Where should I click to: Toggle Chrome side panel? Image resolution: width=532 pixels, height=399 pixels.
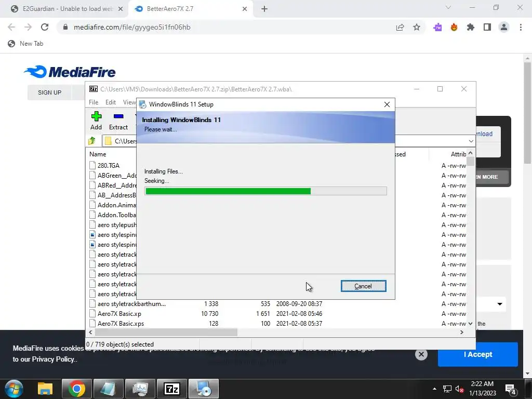(x=487, y=27)
